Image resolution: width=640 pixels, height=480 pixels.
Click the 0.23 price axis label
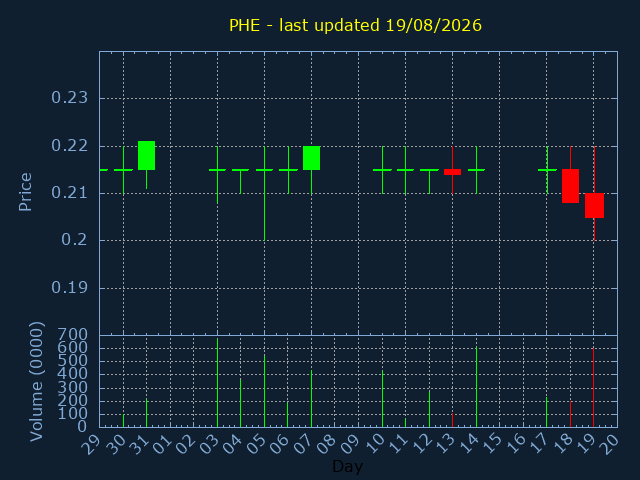click(x=69, y=98)
